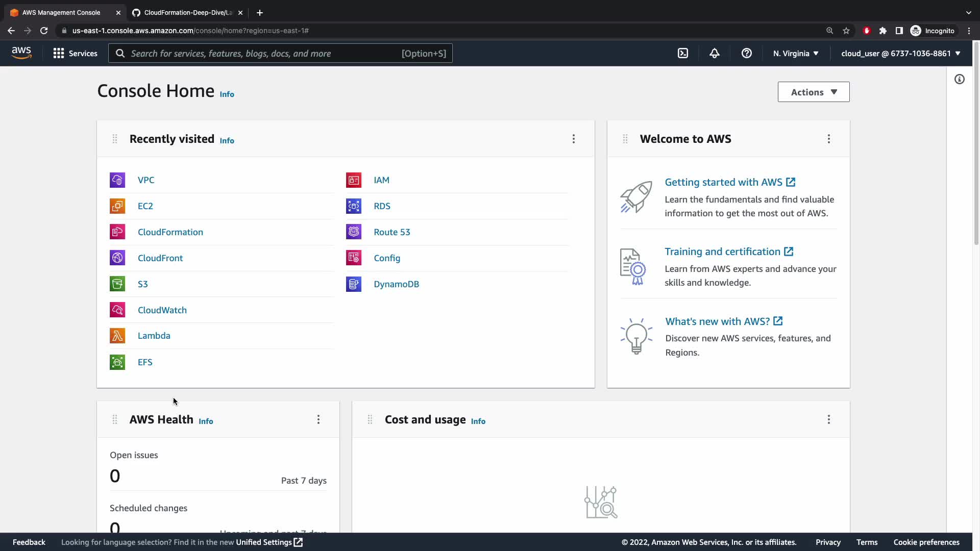Click the info circle side panel icon
The image size is (980, 551).
(960, 79)
